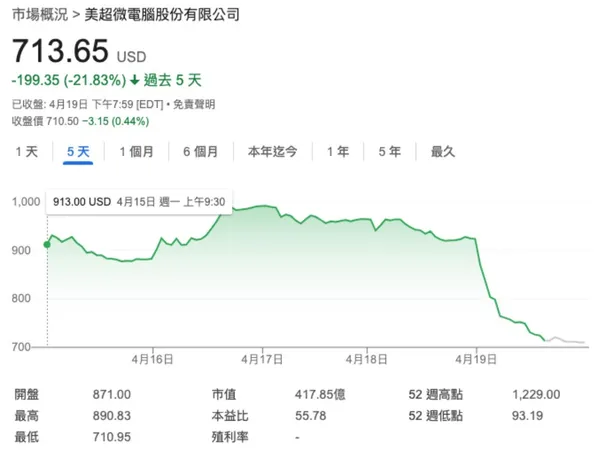Click the 4月17日 date label

tap(262, 358)
